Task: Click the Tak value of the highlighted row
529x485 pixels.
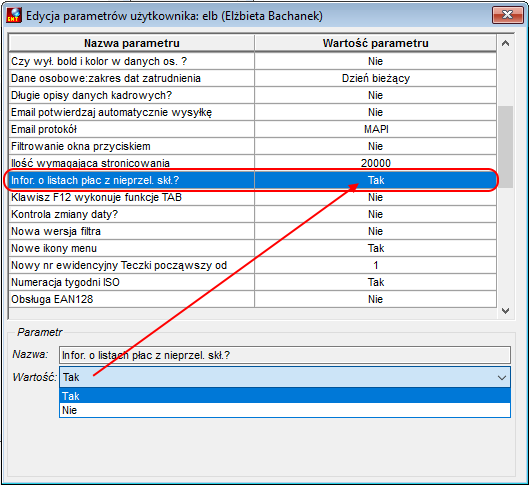Action: pos(375,180)
